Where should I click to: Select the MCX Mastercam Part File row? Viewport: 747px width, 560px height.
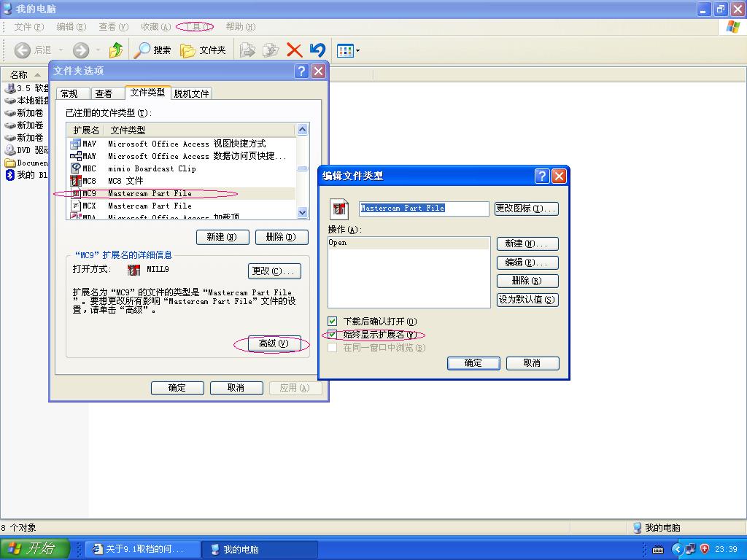tap(182, 206)
